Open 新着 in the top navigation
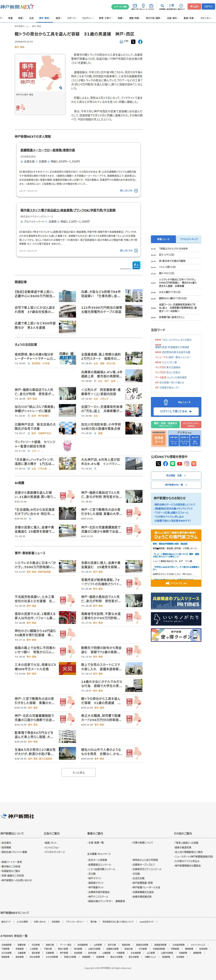 coord(10,18)
